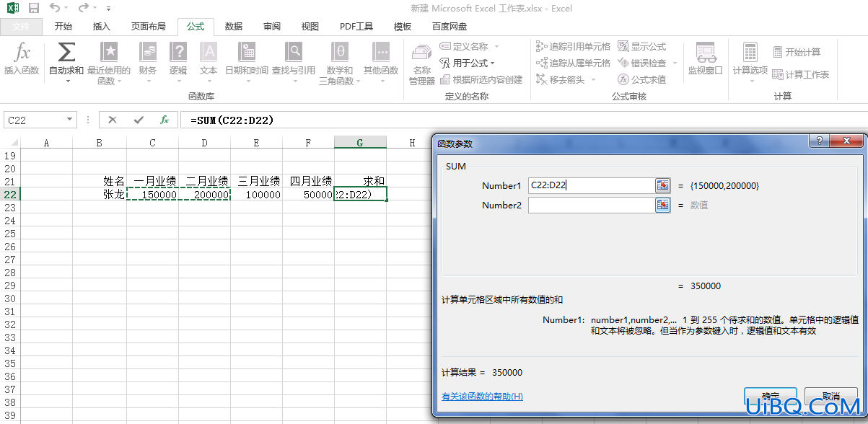Switch to the Review (审阅) tab
Viewport: 868px width, 424px height.
tap(272, 27)
